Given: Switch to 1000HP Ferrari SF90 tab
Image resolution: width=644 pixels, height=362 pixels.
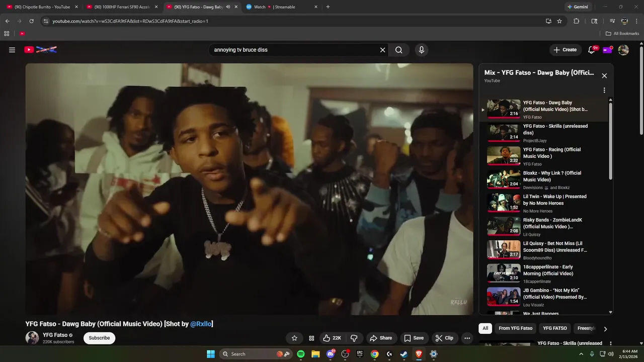Looking at the screenshot, I should [x=121, y=7].
